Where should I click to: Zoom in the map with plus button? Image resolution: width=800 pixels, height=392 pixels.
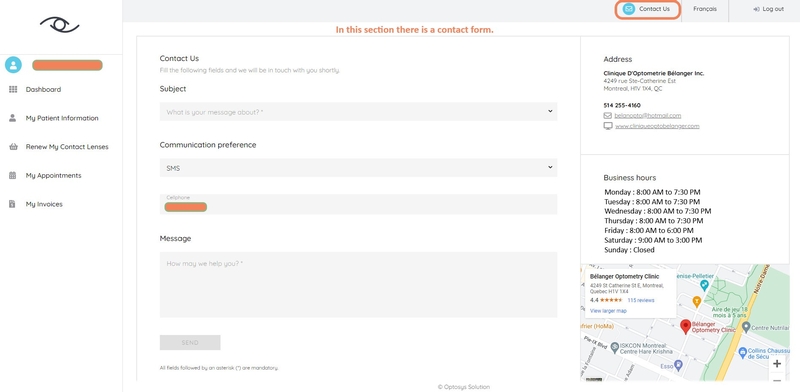[777, 364]
